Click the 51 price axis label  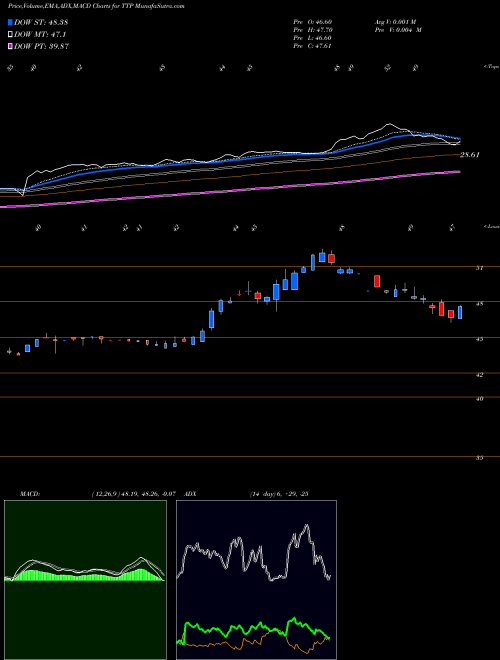point(479,268)
